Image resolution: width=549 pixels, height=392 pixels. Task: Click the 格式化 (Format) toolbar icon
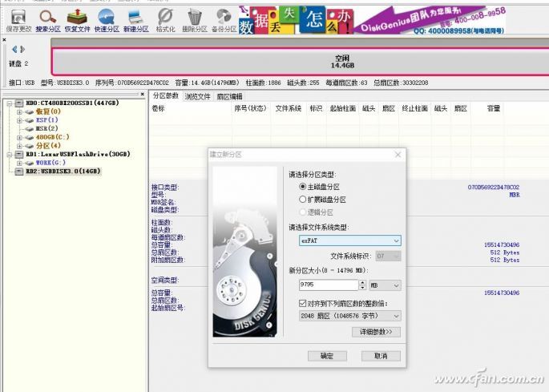click(x=165, y=18)
